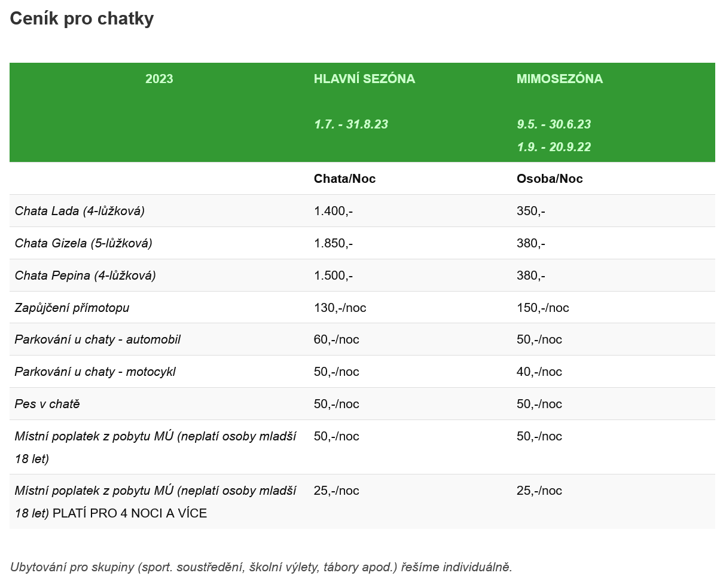Image resolution: width=723 pixels, height=588 pixels.
Task: Click the Zapůjčení přímotopu row label
Action: pos(72,308)
